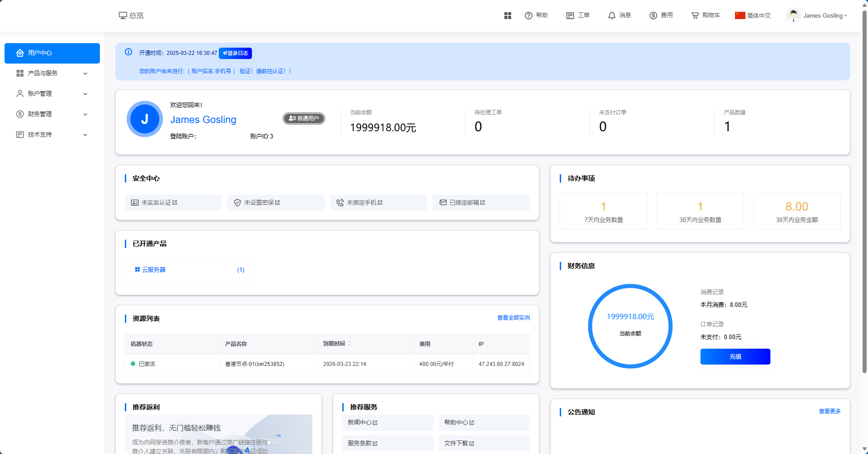The width and height of the screenshot is (868, 454).
Task: Click the James Gosling avatar picture
Action: [x=793, y=15]
